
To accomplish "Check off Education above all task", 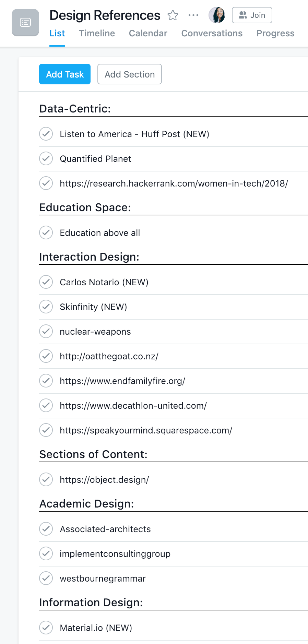I will click(x=46, y=233).
